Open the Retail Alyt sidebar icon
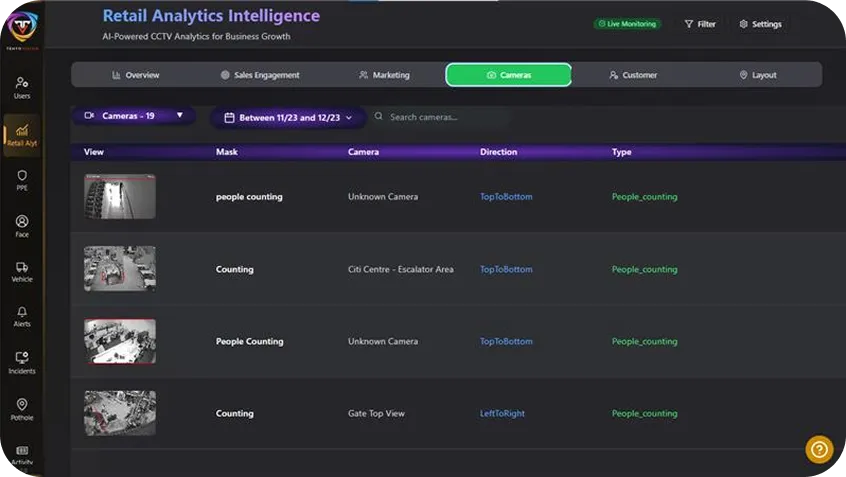Screen dimensions: 846x477 coord(22,133)
